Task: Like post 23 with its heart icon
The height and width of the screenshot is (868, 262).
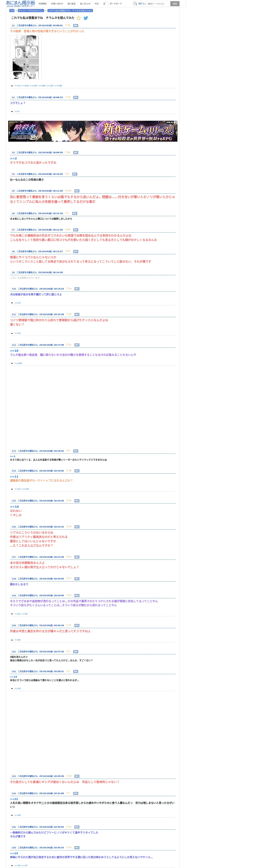Action: [67, 776]
